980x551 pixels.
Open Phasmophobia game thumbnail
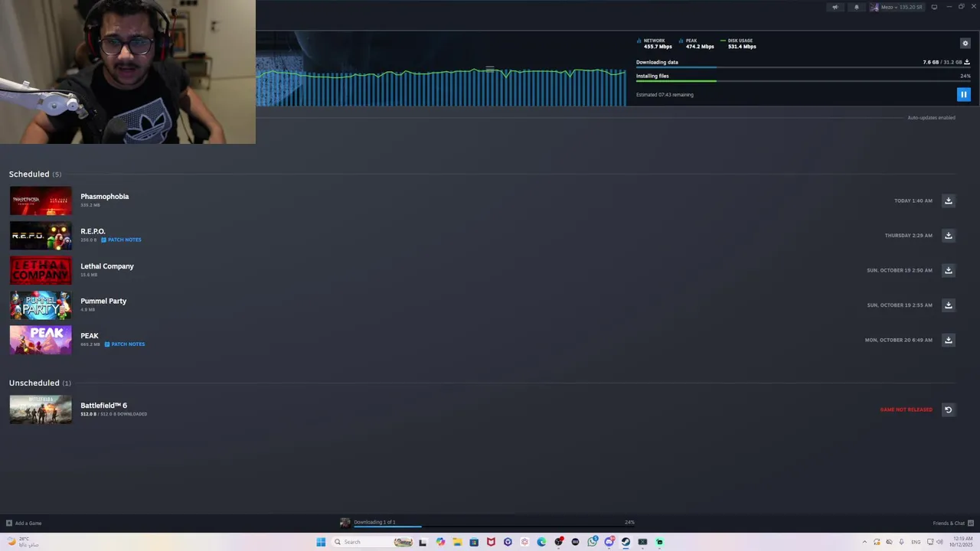[x=41, y=201]
